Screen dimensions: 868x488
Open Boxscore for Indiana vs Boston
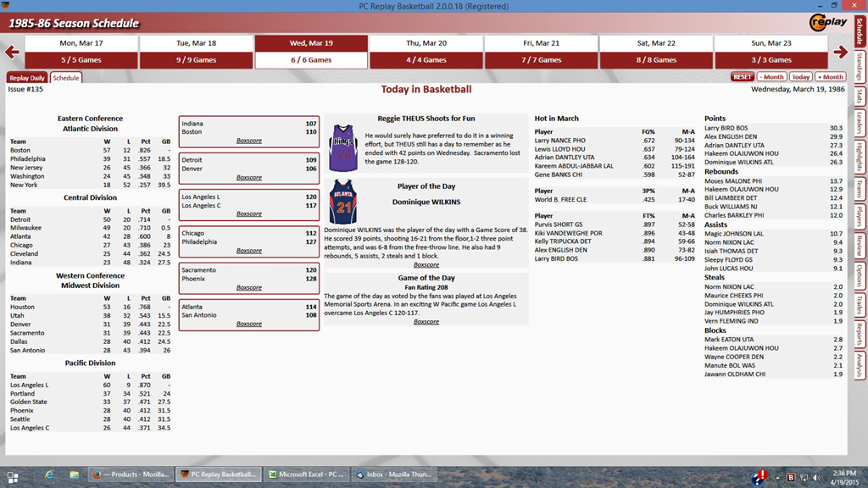point(248,141)
